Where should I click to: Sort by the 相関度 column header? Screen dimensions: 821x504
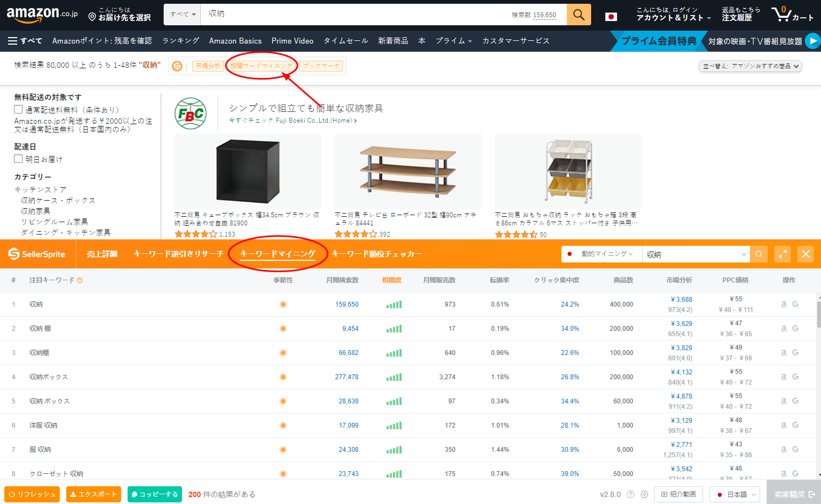pos(392,280)
